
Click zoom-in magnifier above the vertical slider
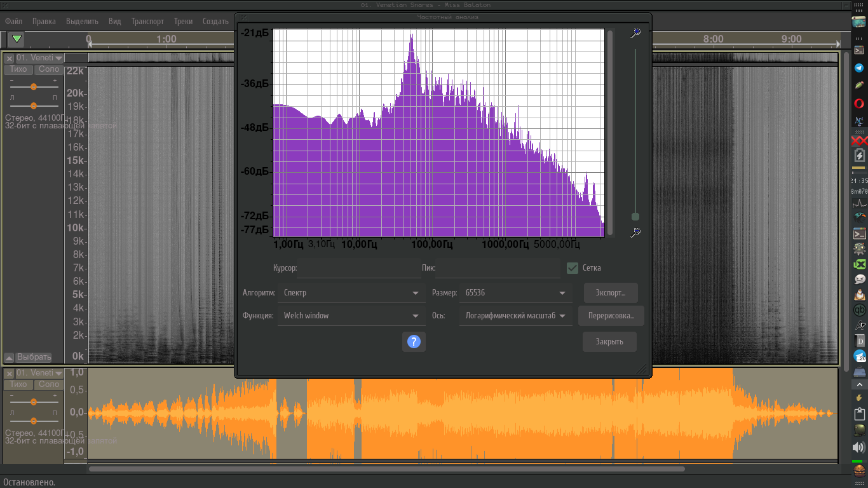click(x=635, y=32)
